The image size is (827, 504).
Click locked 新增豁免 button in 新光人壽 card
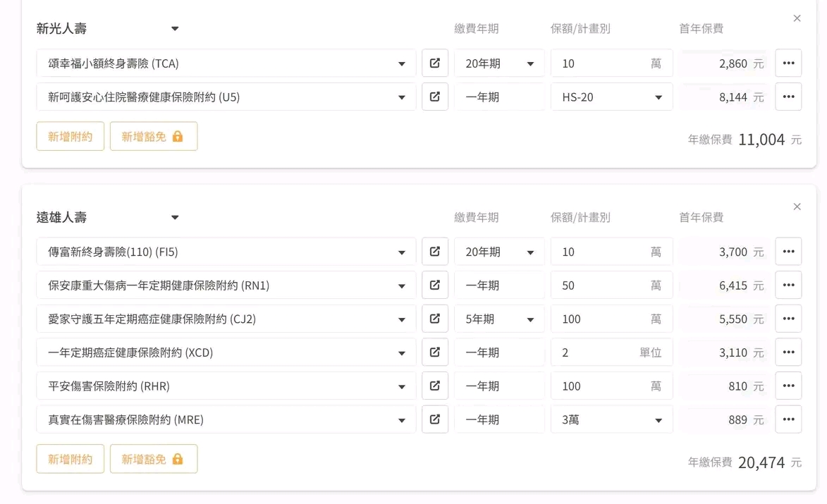[154, 137]
